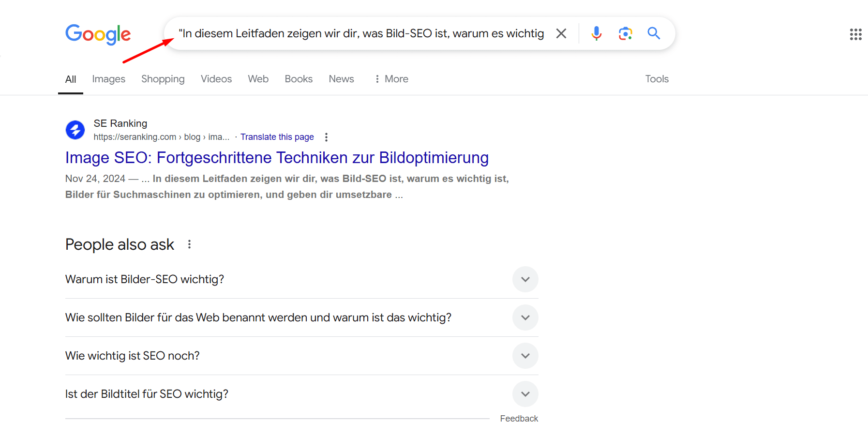Expand 'Wie wichtig ist SEO noch?' question
Viewport: 868px width, 423px height.
(301, 356)
